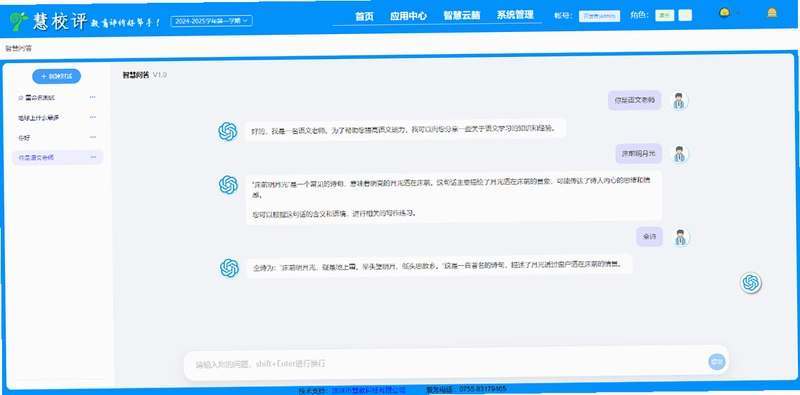800x395 pixels.
Task: Click the ellipsis role tag beside the green one
Action: pyautogui.click(x=685, y=15)
